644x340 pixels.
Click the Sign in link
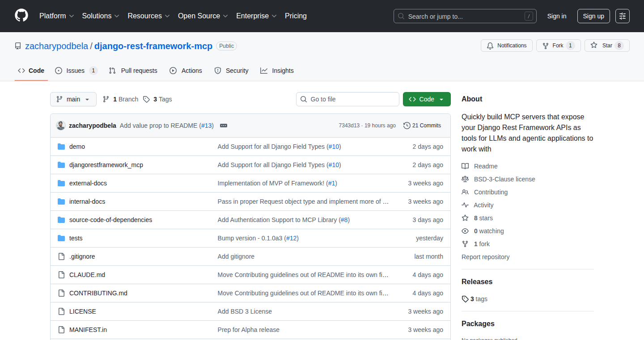(x=557, y=16)
